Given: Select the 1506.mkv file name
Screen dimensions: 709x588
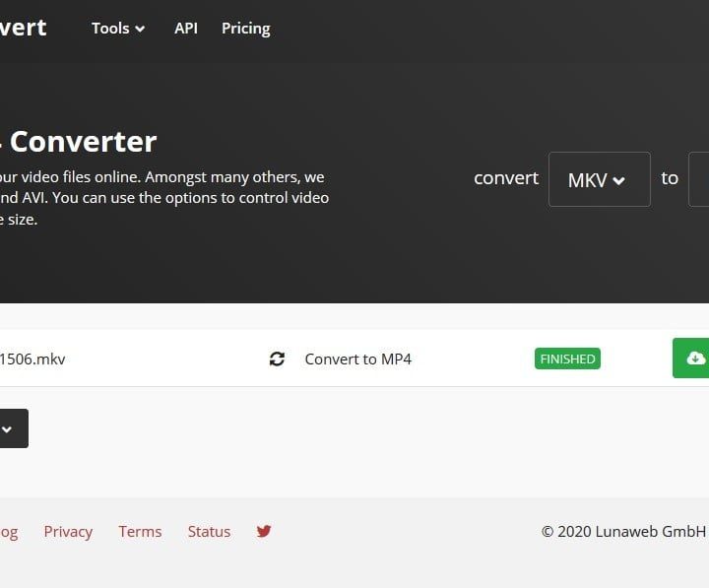Looking at the screenshot, I should tap(32, 359).
